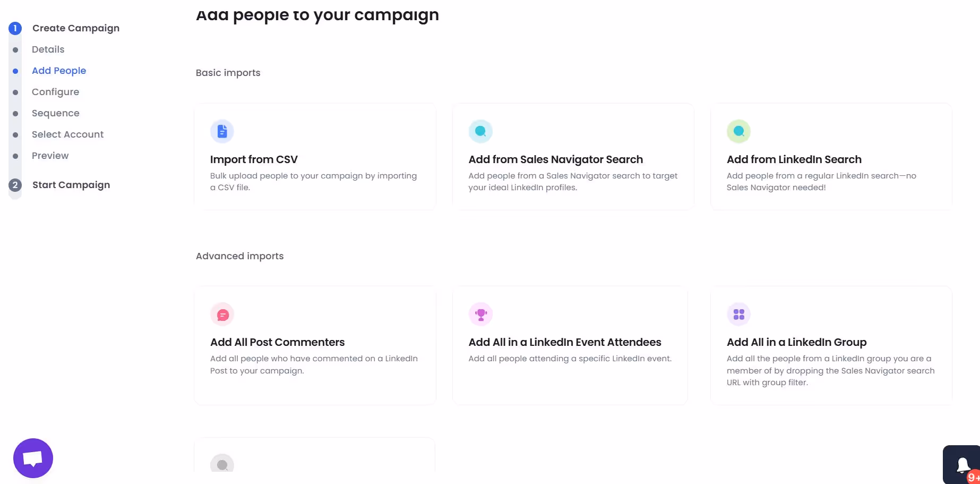Open the purple chat support widget

tap(33, 458)
